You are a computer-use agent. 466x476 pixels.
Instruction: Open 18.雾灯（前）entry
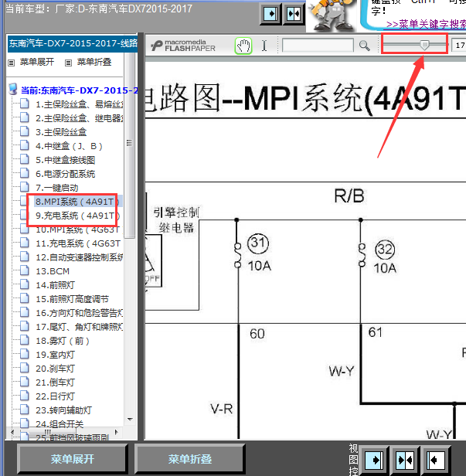click(x=63, y=341)
